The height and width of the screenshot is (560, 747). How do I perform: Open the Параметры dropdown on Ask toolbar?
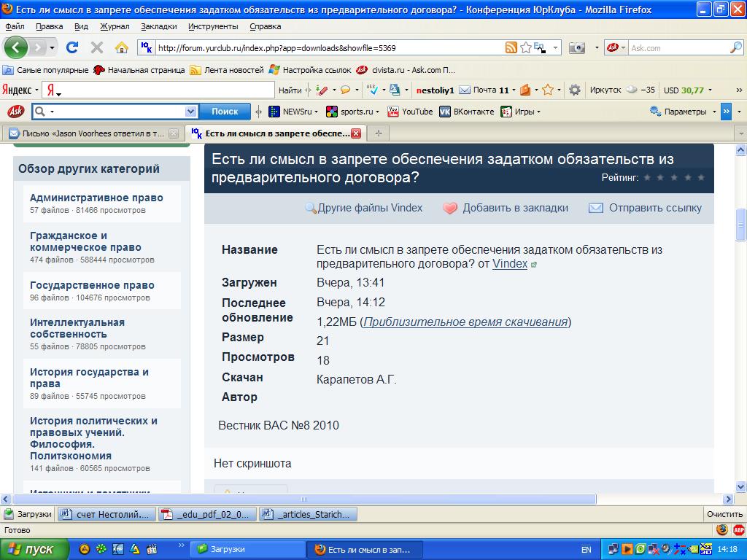click(683, 112)
